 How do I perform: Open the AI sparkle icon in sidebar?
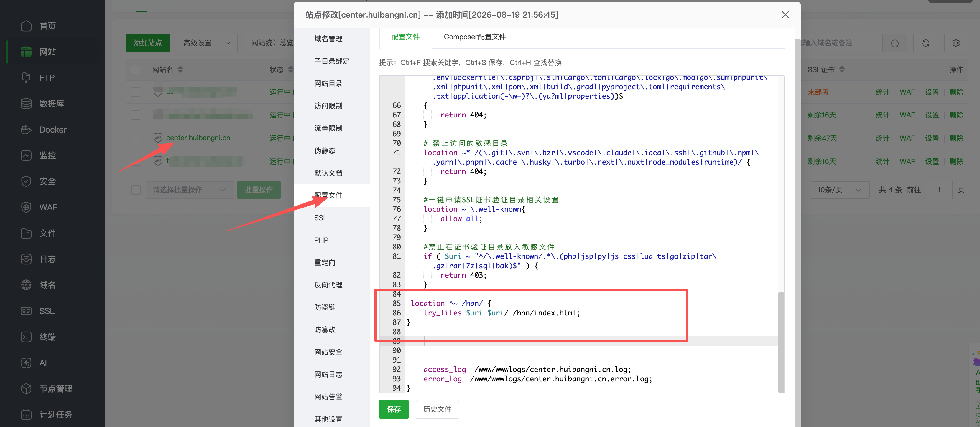click(x=26, y=363)
